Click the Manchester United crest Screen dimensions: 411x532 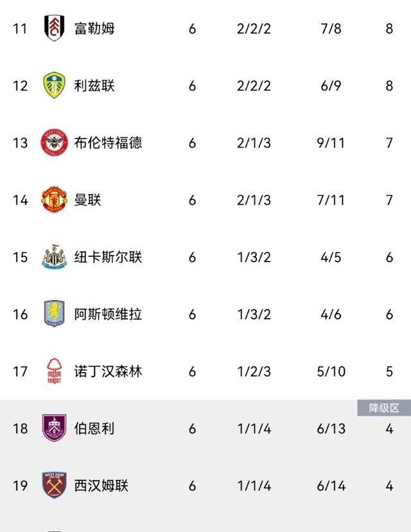pyautogui.click(x=54, y=200)
